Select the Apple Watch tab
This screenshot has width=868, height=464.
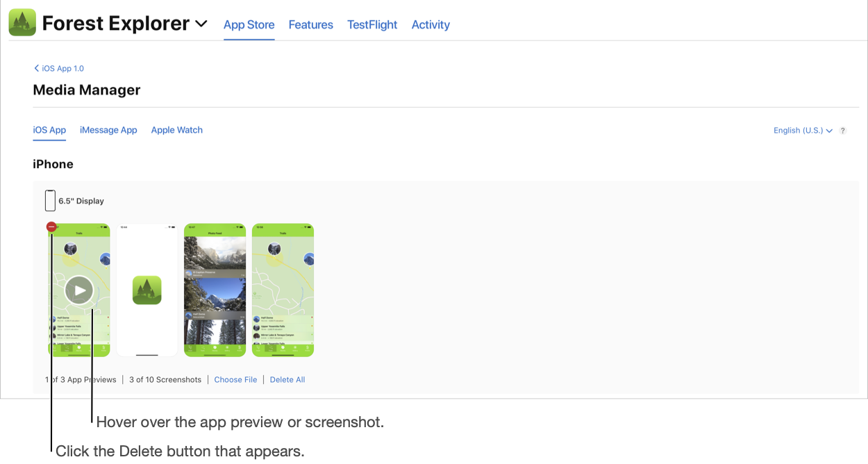coord(177,130)
